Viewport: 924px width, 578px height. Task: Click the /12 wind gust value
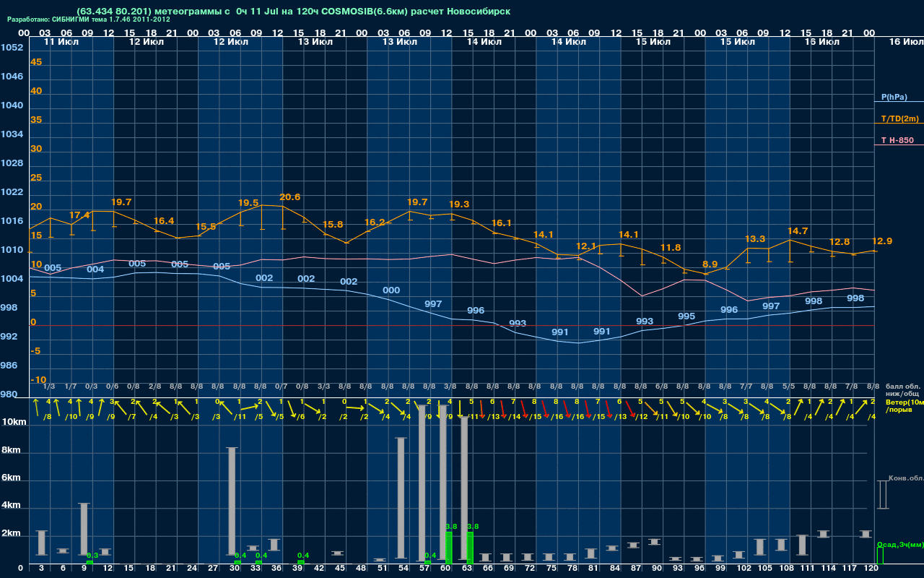(641, 417)
